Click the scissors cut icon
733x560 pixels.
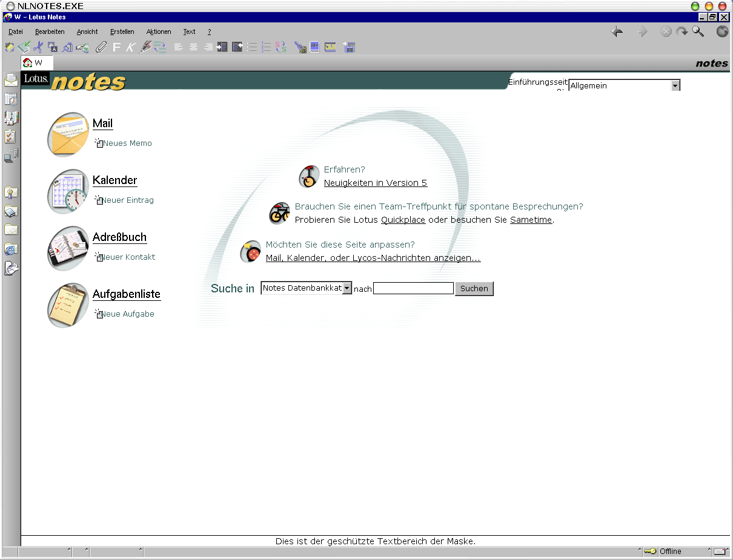(x=38, y=47)
